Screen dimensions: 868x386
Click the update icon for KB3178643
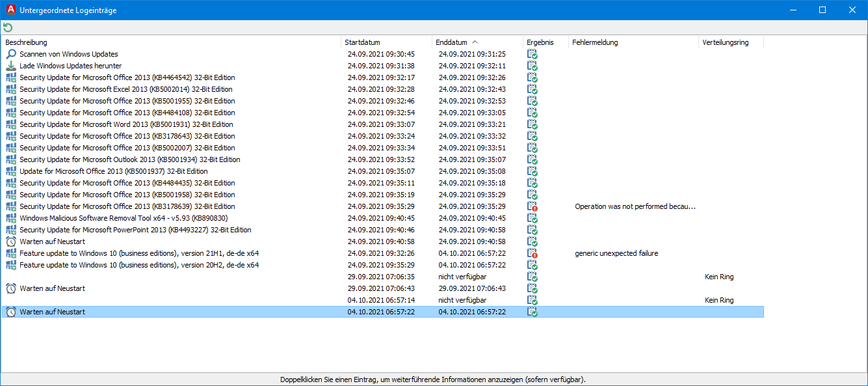pyautogui.click(x=11, y=136)
